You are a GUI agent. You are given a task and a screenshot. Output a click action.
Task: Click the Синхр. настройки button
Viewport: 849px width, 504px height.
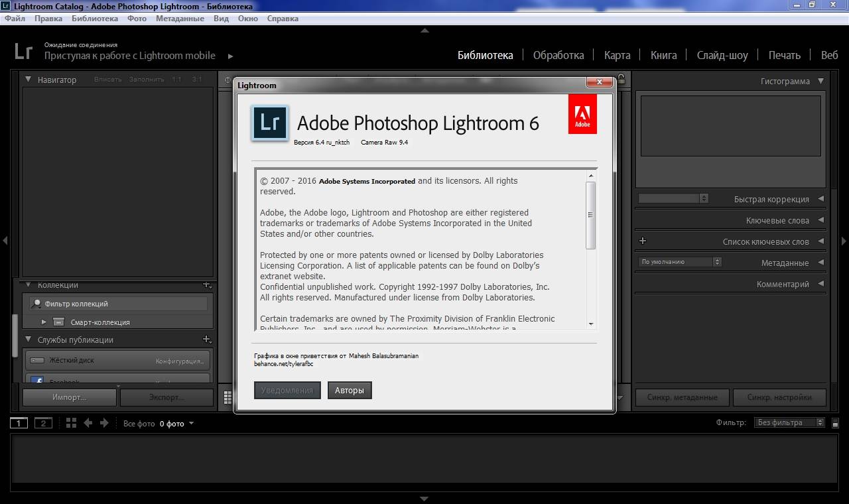[779, 397]
